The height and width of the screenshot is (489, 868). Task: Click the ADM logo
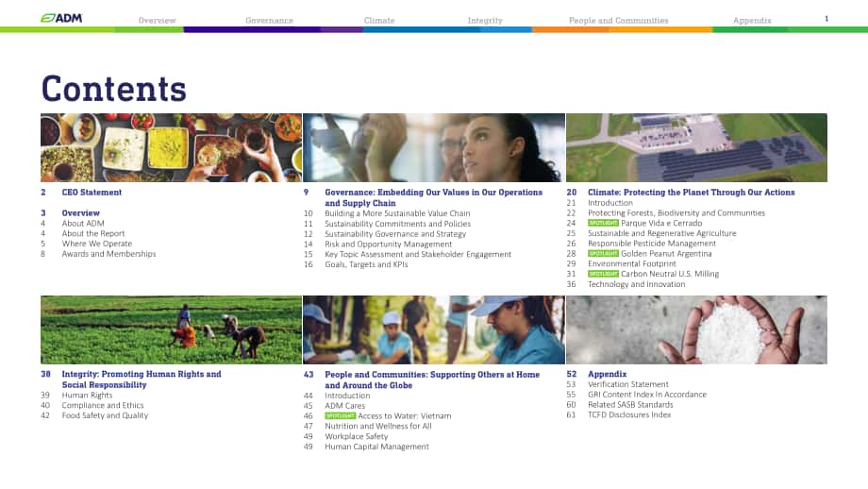(61, 18)
